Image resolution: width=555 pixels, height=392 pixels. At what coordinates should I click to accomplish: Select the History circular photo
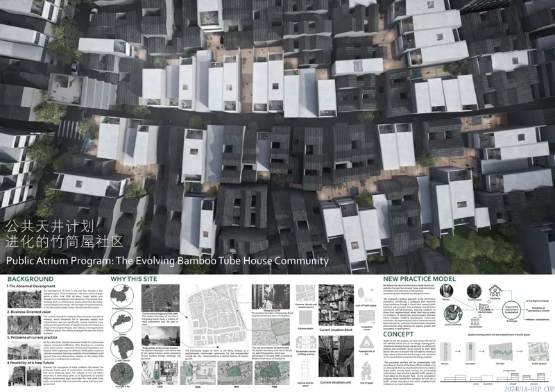click(x=446, y=291)
